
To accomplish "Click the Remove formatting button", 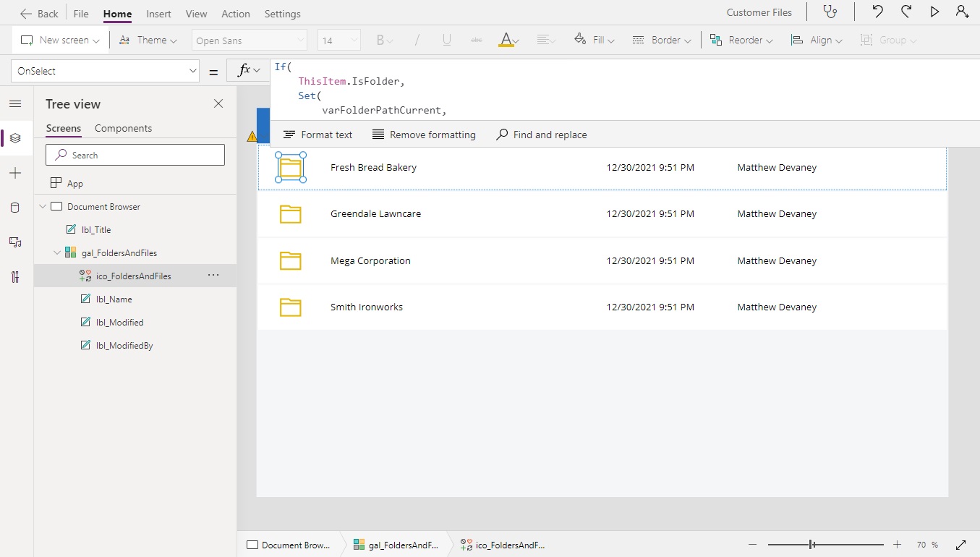I will tap(424, 134).
